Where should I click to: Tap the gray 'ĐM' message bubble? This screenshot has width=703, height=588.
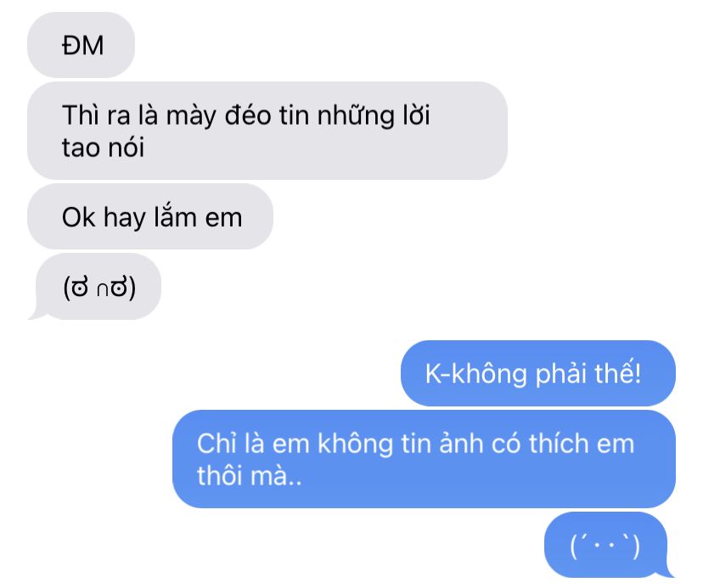82,45
